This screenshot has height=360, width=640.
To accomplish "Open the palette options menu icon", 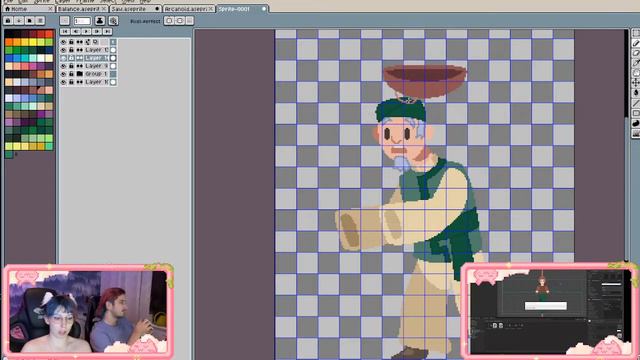I will [x=40, y=20].
